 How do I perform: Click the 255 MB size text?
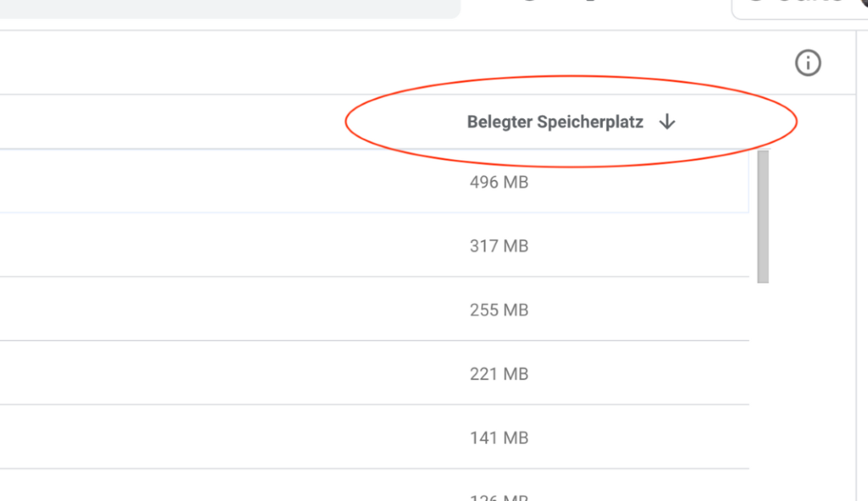point(499,310)
